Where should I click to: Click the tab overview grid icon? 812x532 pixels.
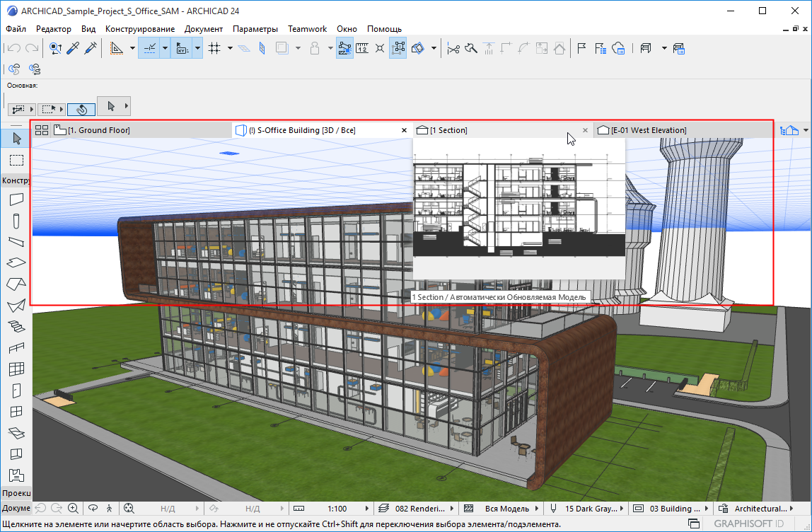[x=42, y=130]
